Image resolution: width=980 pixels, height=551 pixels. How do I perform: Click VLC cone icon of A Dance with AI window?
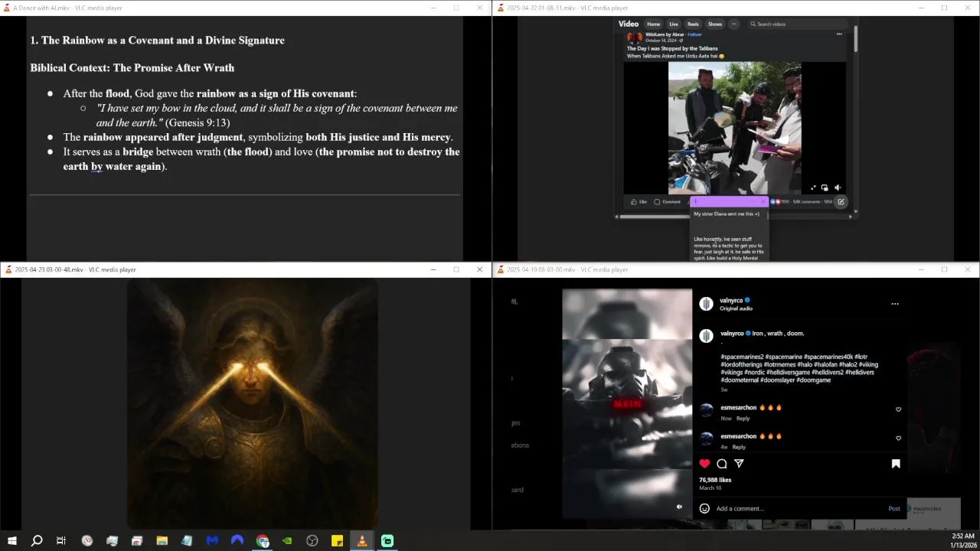pyautogui.click(x=7, y=8)
